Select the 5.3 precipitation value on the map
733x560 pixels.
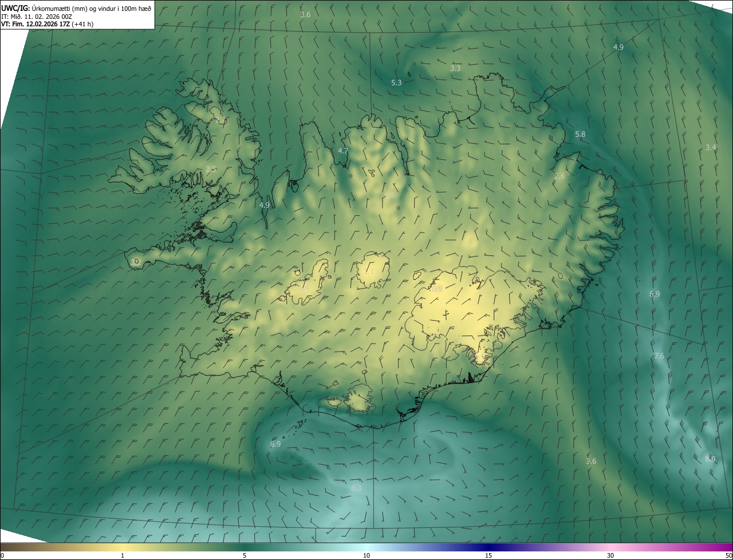(396, 83)
